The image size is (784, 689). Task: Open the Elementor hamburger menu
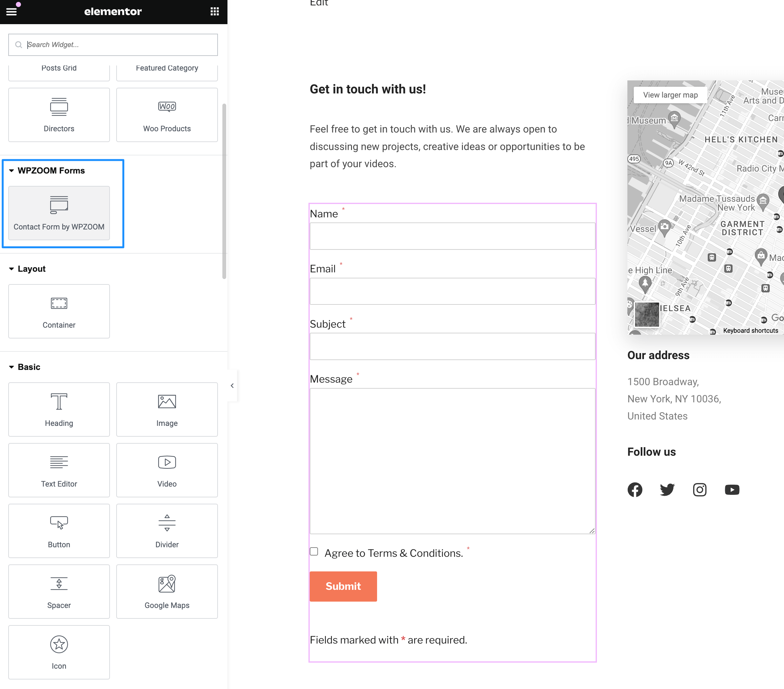tap(11, 11)
